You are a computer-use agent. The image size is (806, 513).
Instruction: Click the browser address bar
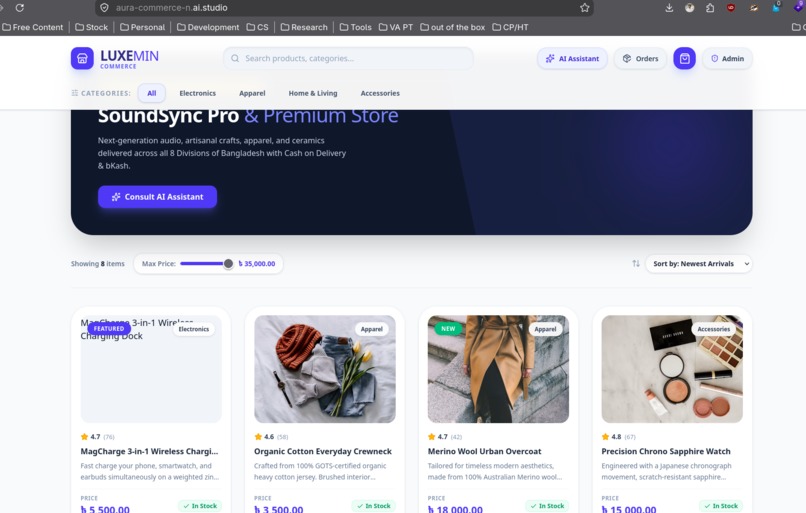click(344, 8)
